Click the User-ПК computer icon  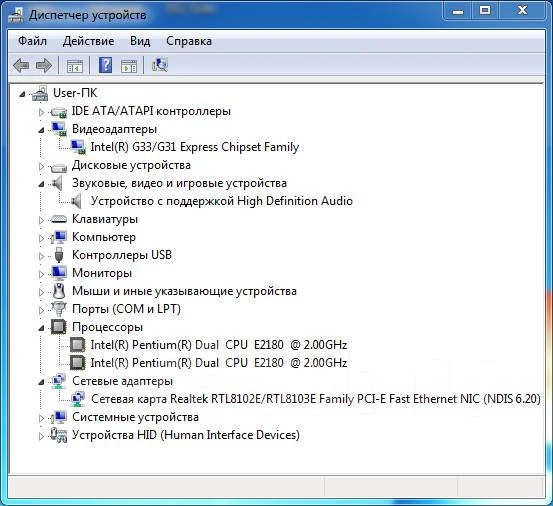click(x=40, y=93)
